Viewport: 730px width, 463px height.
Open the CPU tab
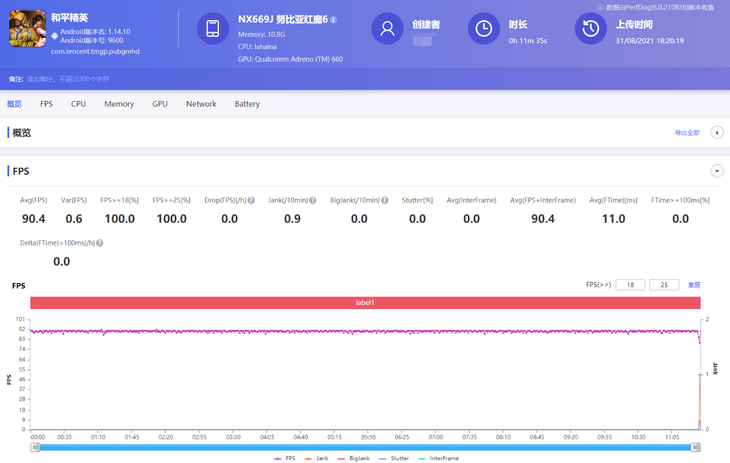point(78,104)
